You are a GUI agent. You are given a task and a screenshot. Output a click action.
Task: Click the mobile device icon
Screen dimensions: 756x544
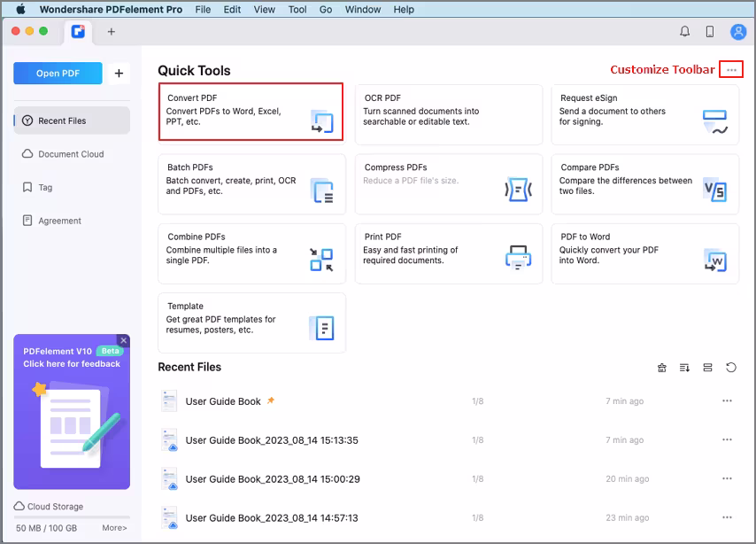[710, 31]
